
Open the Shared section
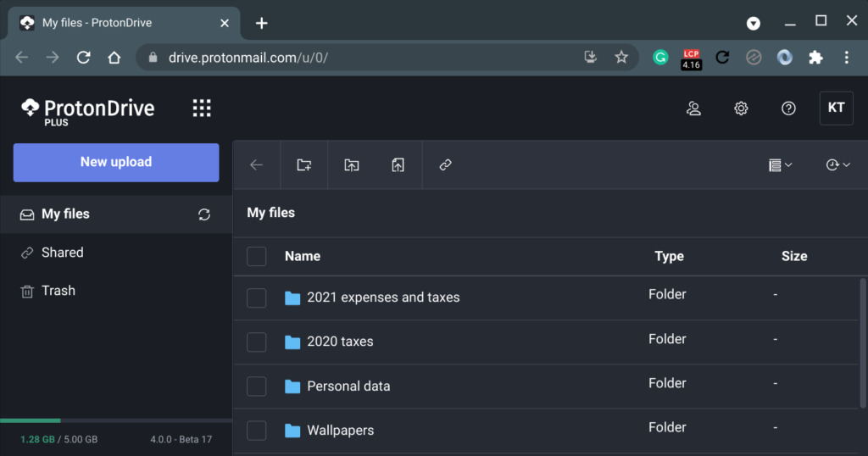point(62,253)
